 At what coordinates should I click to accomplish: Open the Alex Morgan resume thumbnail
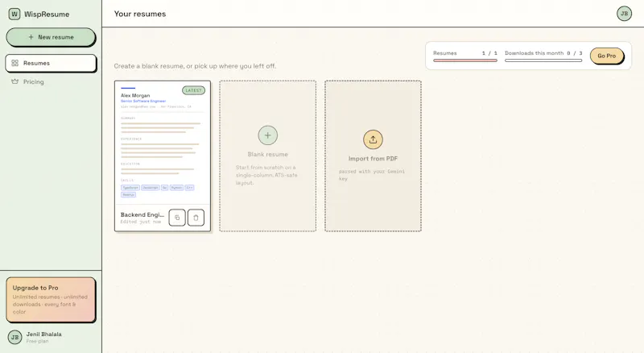coord(163,143)
